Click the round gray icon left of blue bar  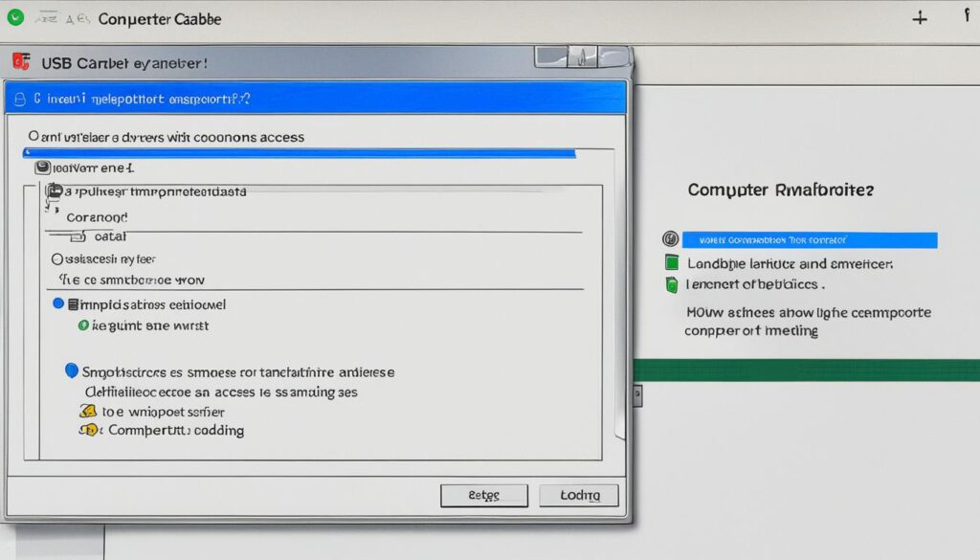670,239
